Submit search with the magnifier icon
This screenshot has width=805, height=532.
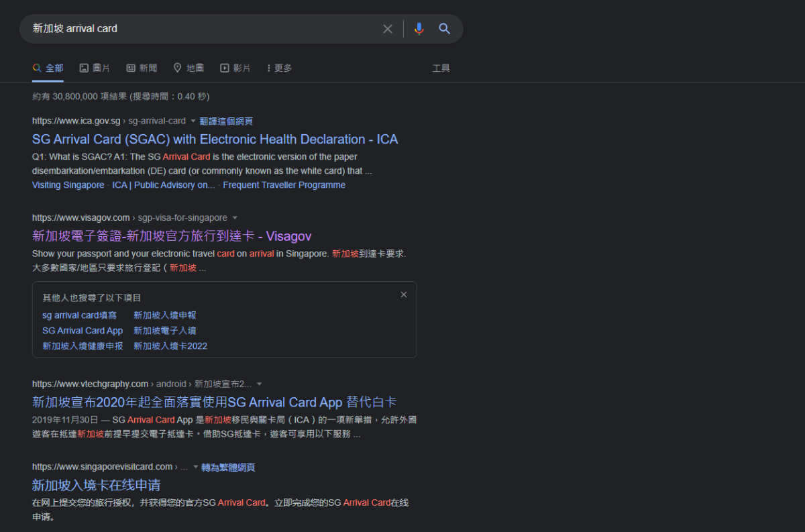pos(444,29)
